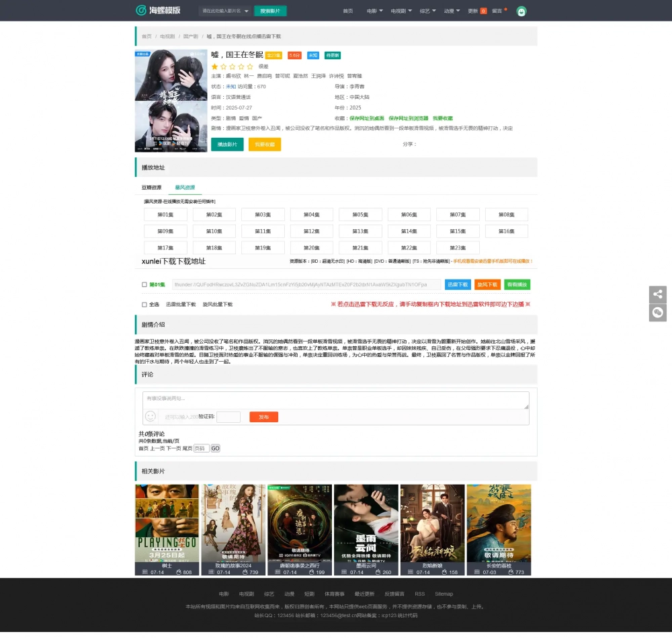Open the 综艺 dropdown menu

(x=427, y=11)
